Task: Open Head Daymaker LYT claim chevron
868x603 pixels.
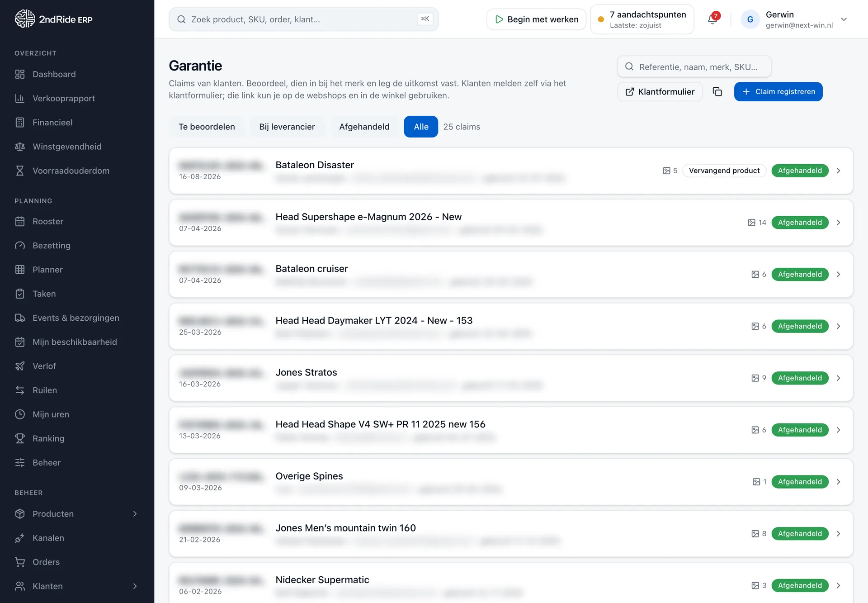Action: coord(839,326)
